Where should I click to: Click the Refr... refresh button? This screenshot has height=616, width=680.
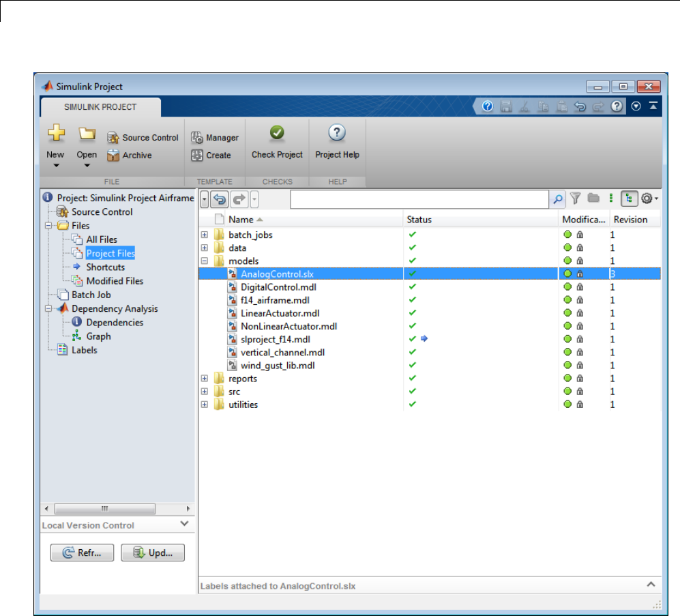tap(82, 553)
